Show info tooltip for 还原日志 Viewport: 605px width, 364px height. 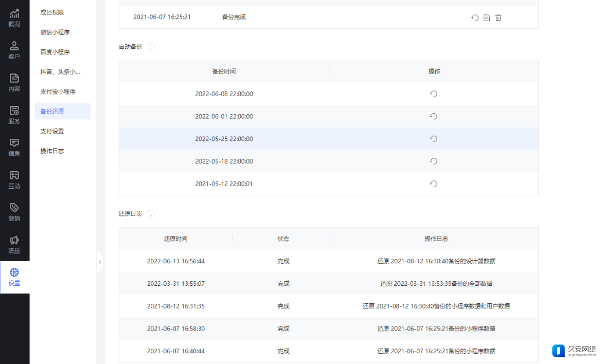[151, 214]
